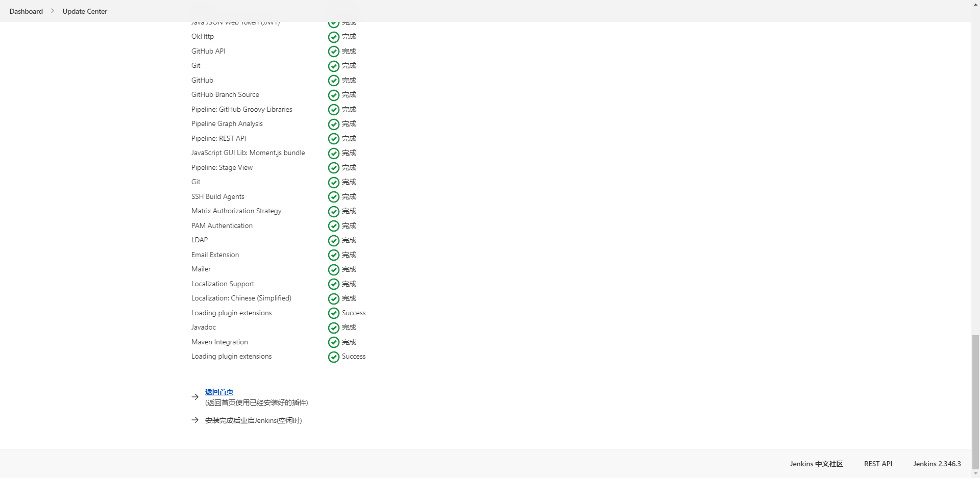Click the Jenkins 2.346.3 version link
Image resolution: width=980 pixels, height=478 pixels.
(x=937, y=464)
